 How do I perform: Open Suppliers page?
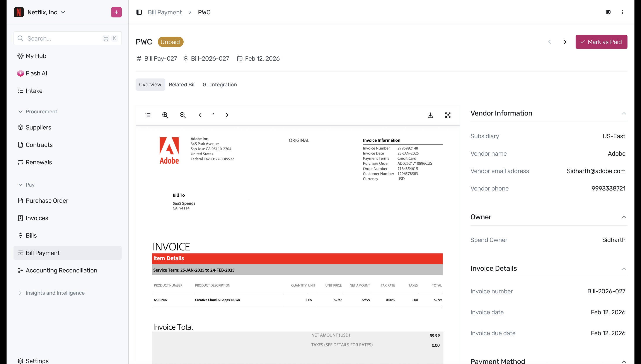68,127
